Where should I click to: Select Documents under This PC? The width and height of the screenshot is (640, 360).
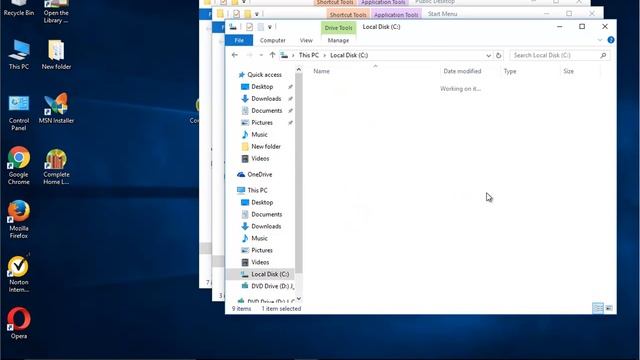point(266,214)
